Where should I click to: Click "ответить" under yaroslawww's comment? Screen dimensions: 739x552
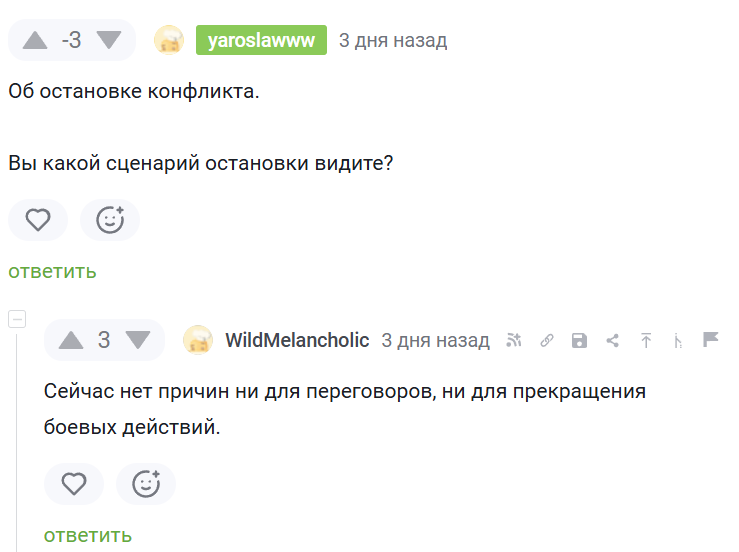pyautogui.click(x=52, y=271)
